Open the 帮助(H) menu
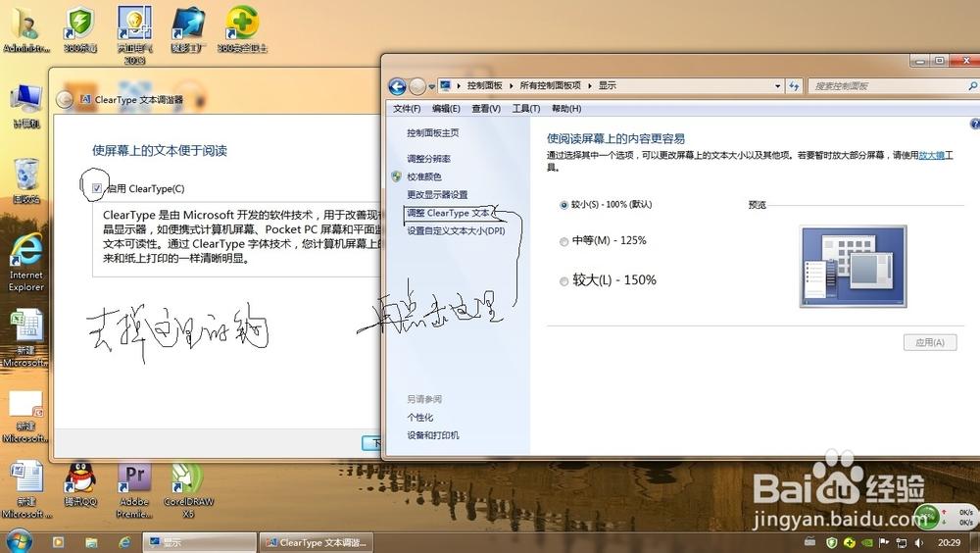This screenshot has height=553, width=980. (x=566, y=109)
